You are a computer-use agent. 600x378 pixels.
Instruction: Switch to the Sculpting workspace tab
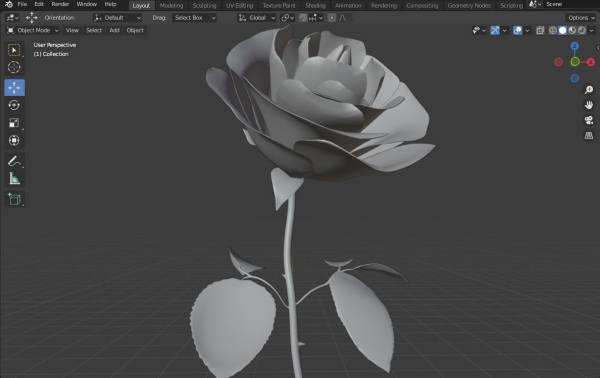[x=204, y=5]
